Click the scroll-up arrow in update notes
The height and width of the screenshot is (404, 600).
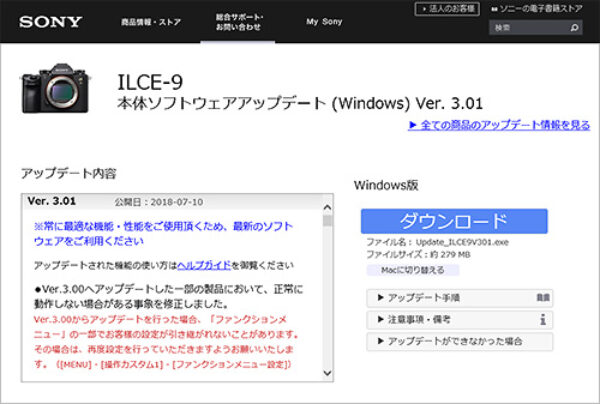(327, 208)
